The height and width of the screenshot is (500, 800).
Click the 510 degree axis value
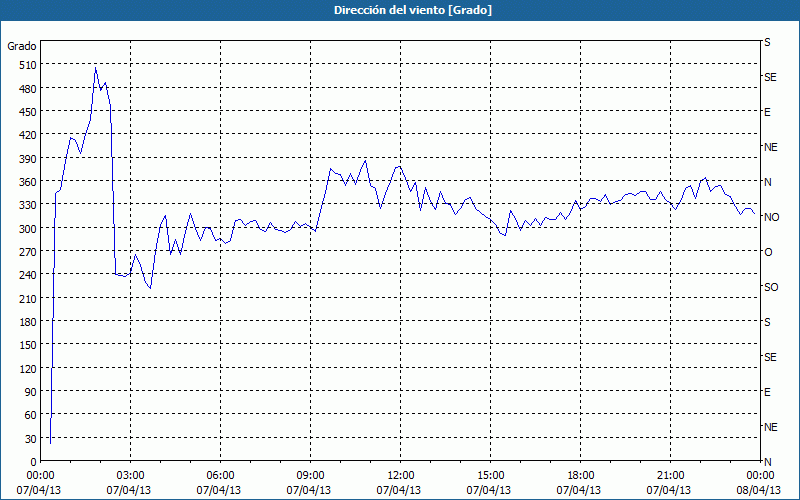(28, 65)
